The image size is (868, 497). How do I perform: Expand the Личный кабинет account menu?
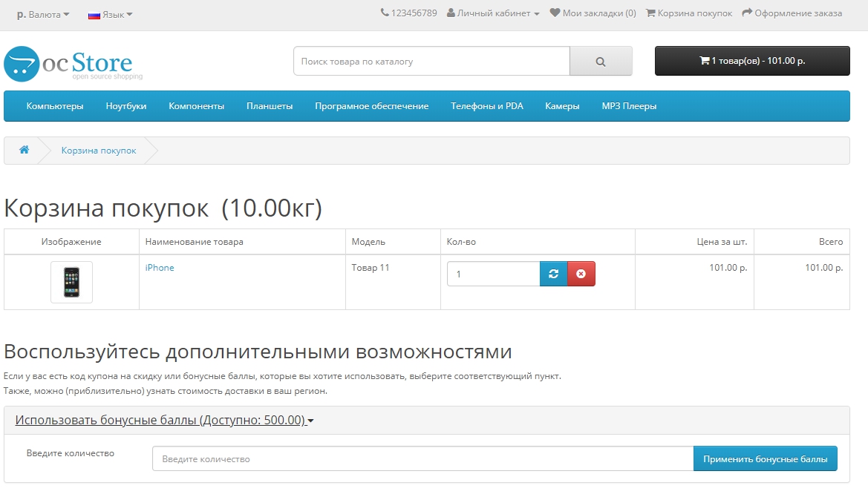(493, 13)
